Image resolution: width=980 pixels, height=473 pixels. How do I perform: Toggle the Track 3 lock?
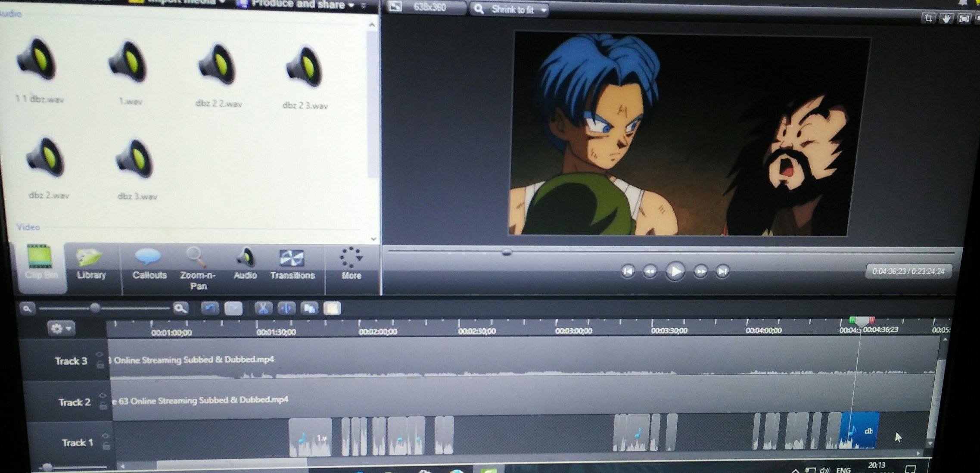tap(100, 365)
